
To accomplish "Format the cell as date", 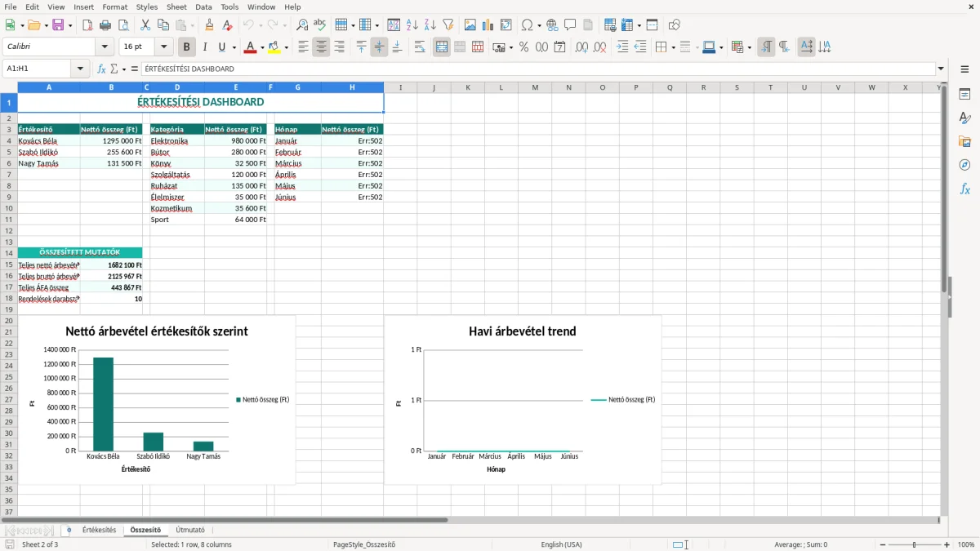I will pyautogui.click(x=560, y=47).
